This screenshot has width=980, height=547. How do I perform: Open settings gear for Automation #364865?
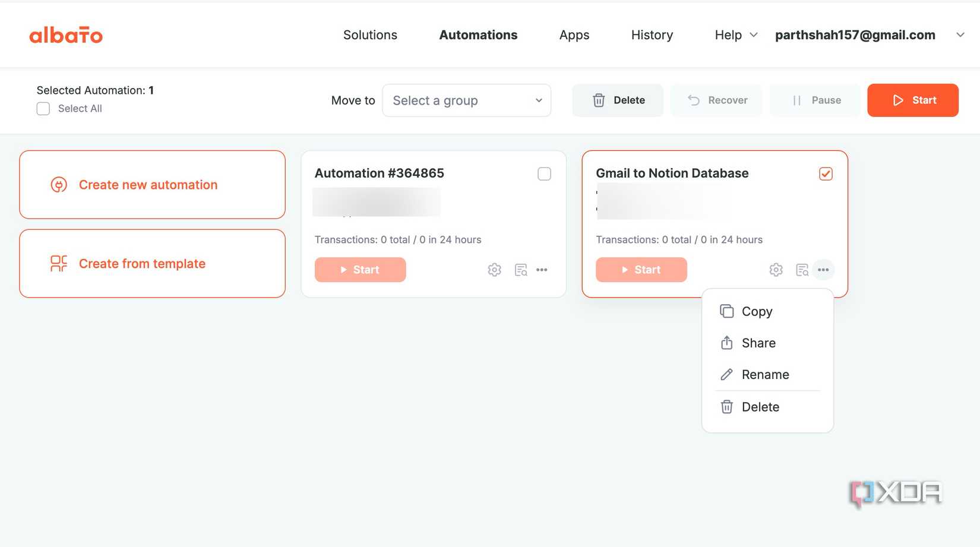(494, 270)
